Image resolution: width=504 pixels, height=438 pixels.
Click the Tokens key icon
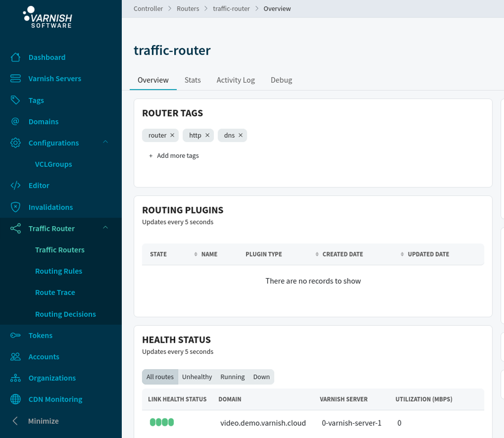point(15,335)
